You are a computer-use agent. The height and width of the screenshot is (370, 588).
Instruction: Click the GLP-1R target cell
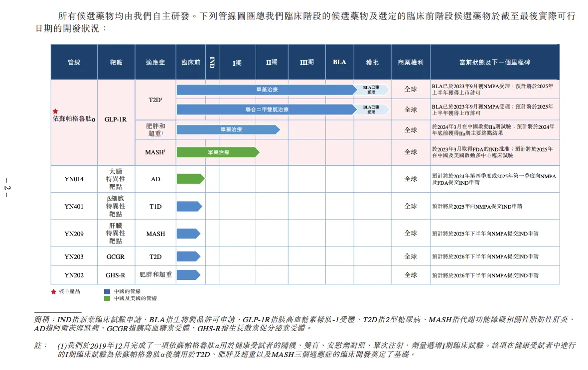pos(116,120)
